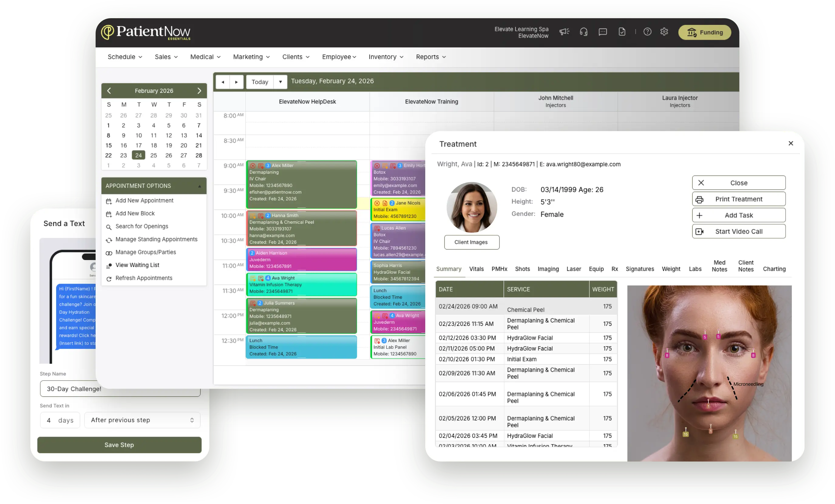Screen dimensions: 835x504
Task: Open the Medical menu dropdown
Action: pos(205,57)
